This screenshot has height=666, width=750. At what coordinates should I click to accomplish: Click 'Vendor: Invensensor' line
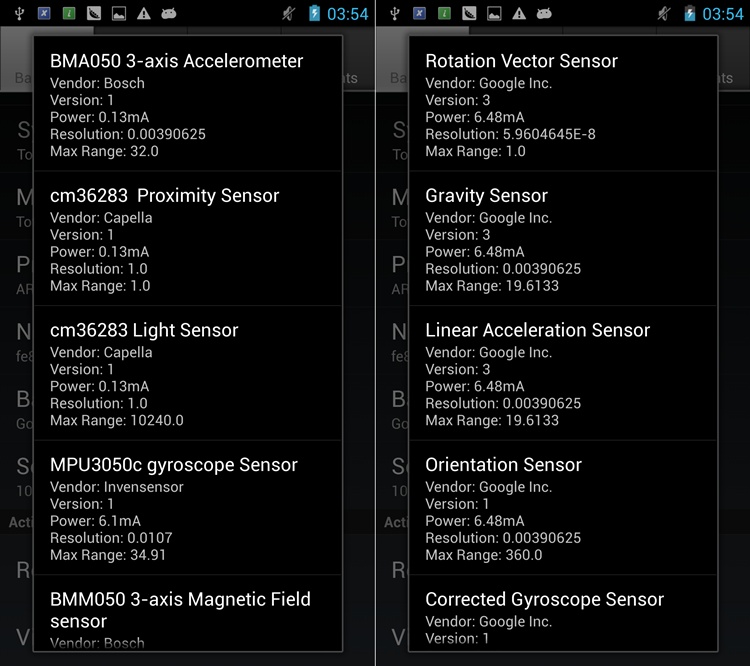pyautogui.click(x=117, y=487)
